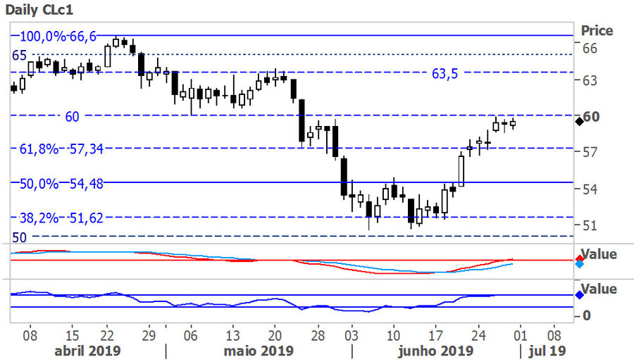This screenshot has width=634, height=364.
Task: Click the jul 19 month label
Action: tap(547, 351)
